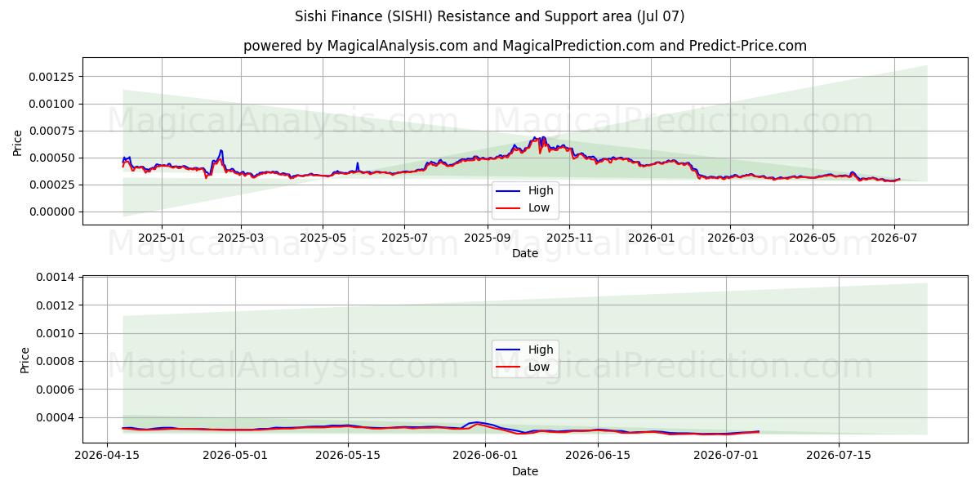Click the '2026-03' date tick label
This screenshot has height=490, width=980.
[x=730, y=238]
